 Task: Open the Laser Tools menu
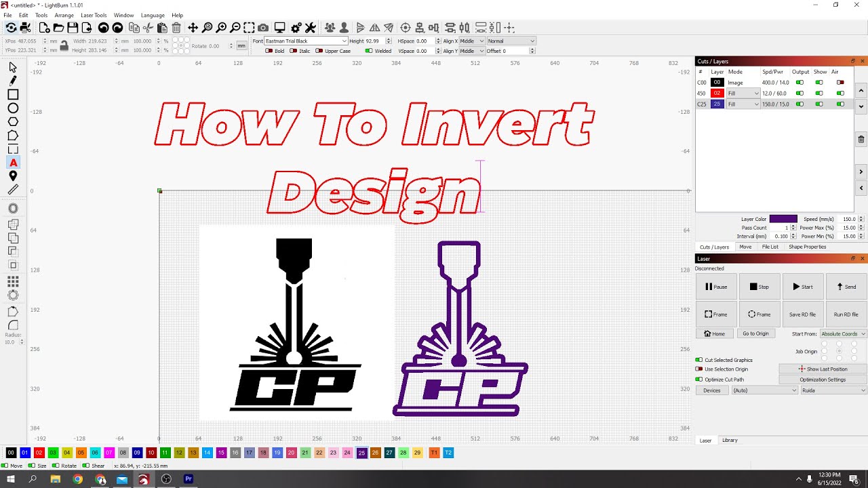[x=94, y=15]
